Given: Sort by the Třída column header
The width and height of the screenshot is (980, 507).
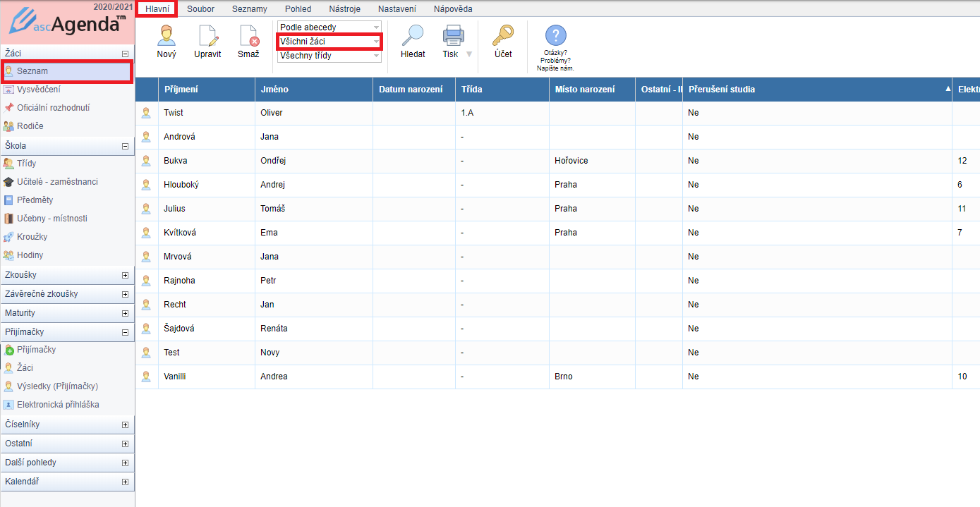Looking at the screenshot, I should point(502,90).
